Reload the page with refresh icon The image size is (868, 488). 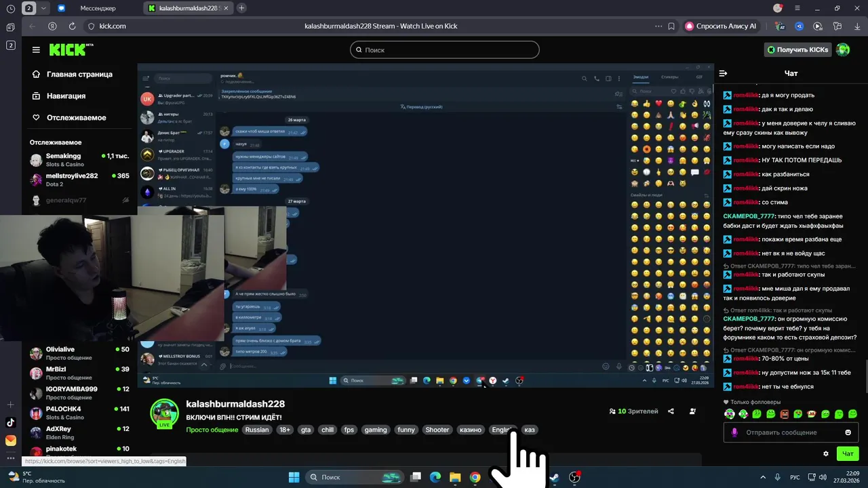point(72,26)
